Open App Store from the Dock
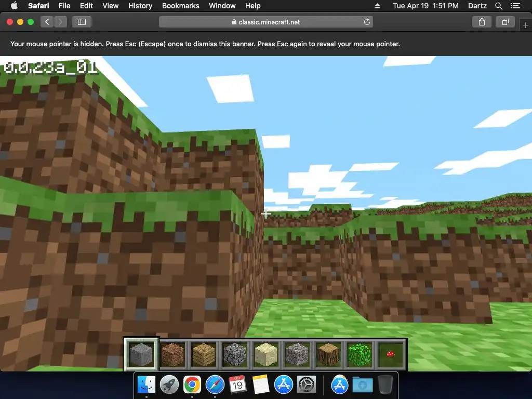 (x=283, y=384)
